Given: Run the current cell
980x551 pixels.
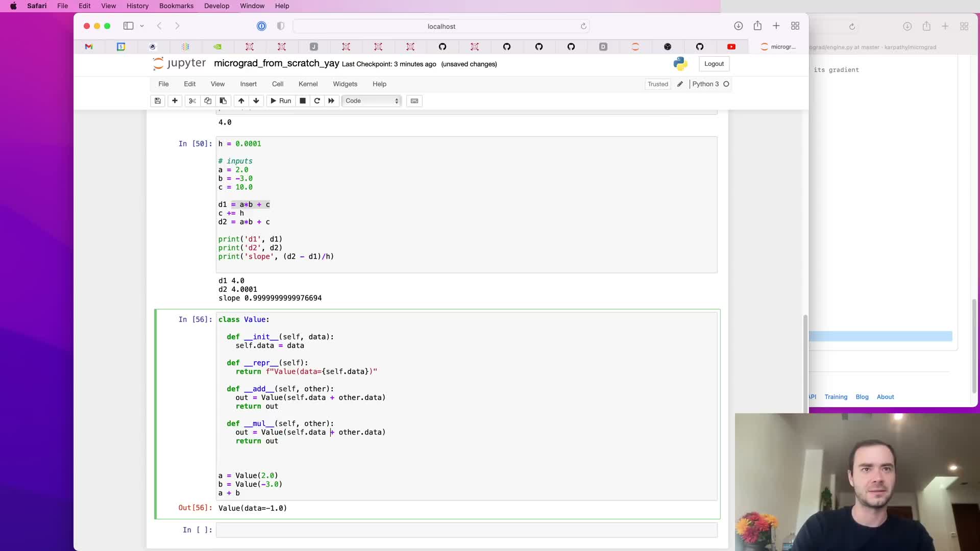Looking at the screenshot, I should [x=280, y=101].
